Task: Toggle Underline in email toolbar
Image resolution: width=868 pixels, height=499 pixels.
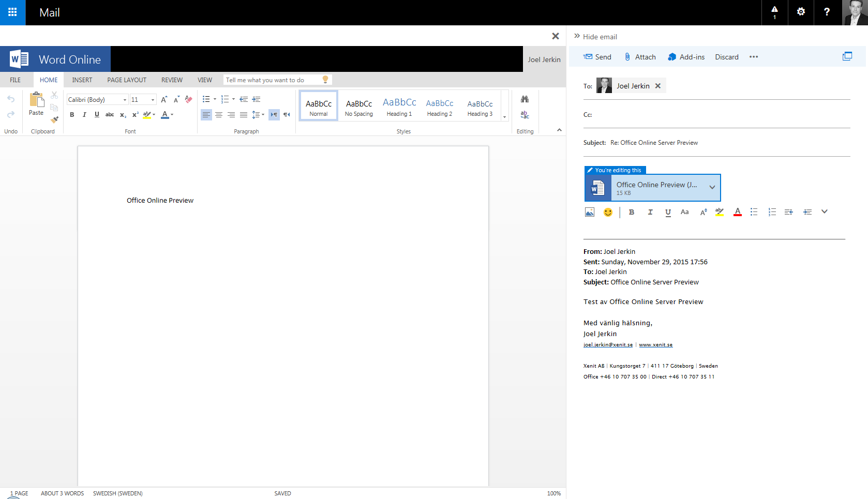Action: [668, 212]
